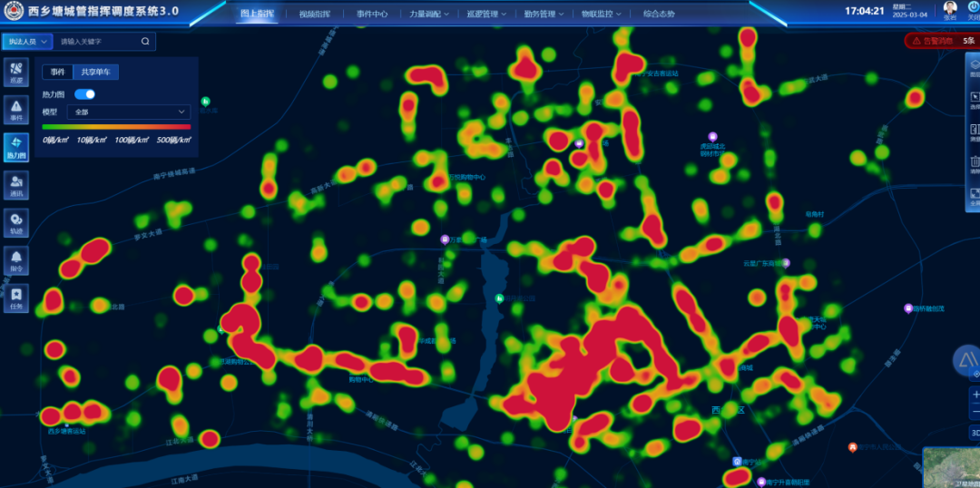The width and height of the screenshot is (980, 488).
Task: Click the satellite map thumbnail
Action: pos(951,467)
